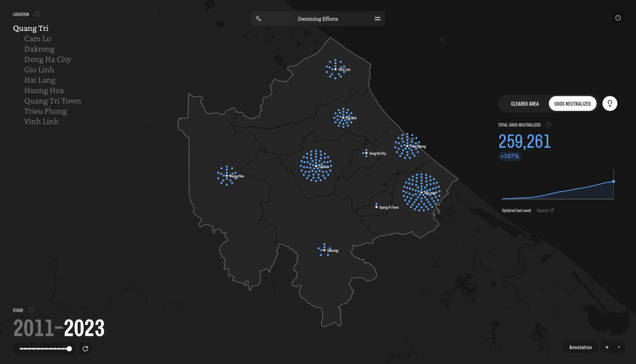Choose Huong Hoa in the location list
The width and height of the screenshot is (636, 364).
44,90
